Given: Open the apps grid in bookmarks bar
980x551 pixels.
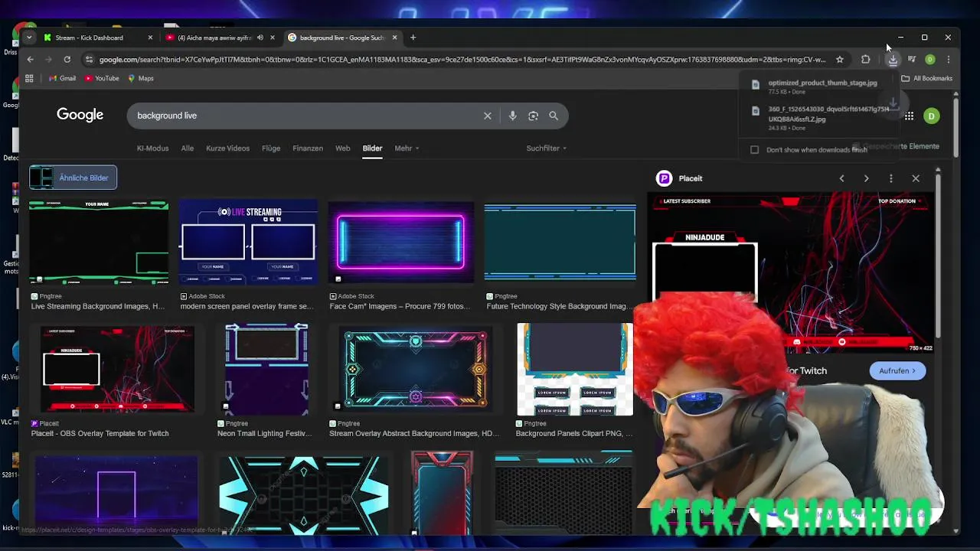Looking at the screenshot, I should [29, 78].
